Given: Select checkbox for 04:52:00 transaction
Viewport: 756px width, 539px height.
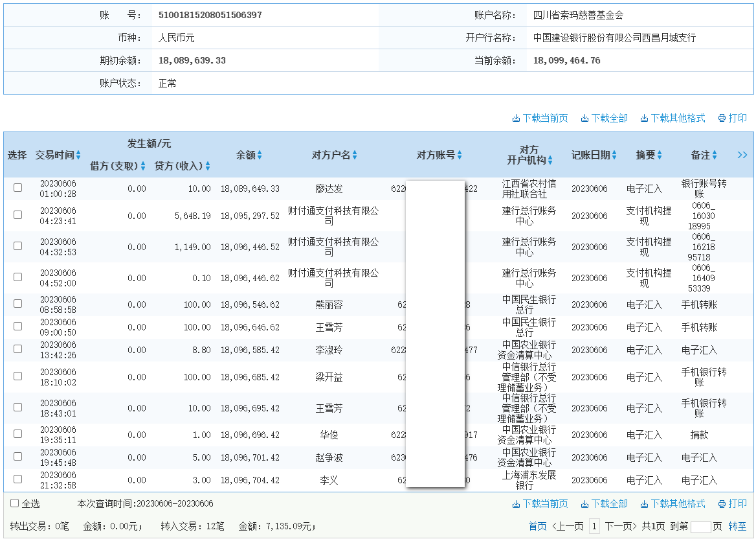Looking at the screenshot, I should 18,277.
